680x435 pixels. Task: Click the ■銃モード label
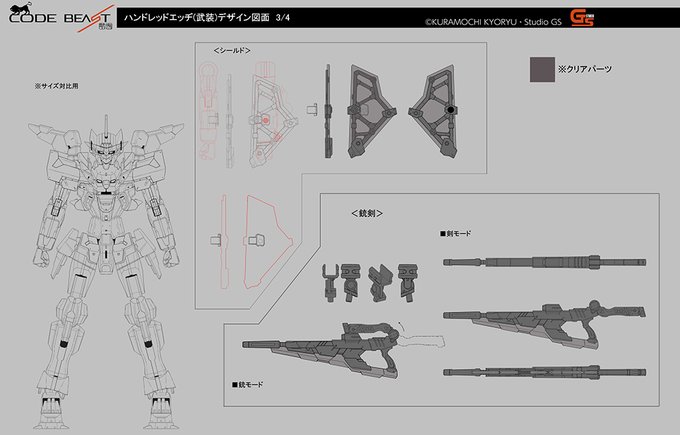pos(248,385)
